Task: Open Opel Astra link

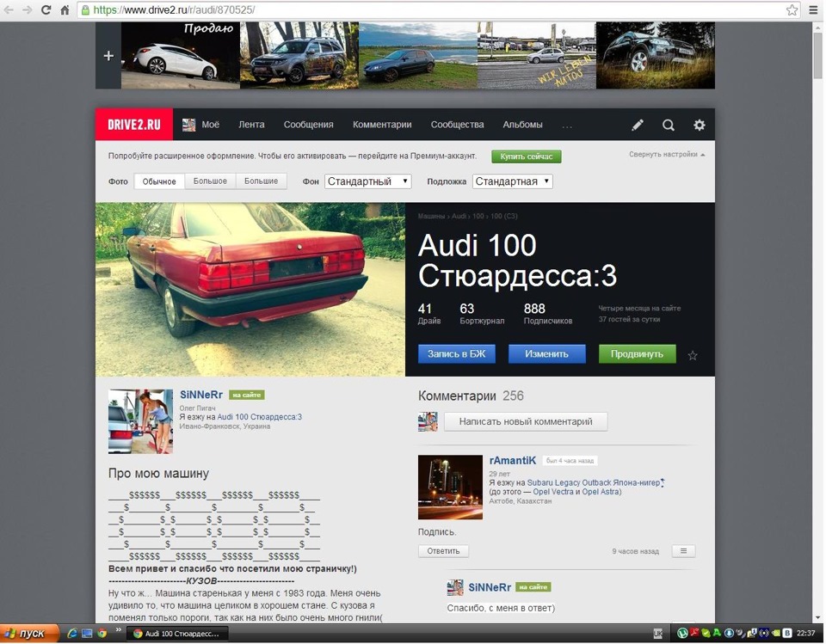Action: [601, 492]
